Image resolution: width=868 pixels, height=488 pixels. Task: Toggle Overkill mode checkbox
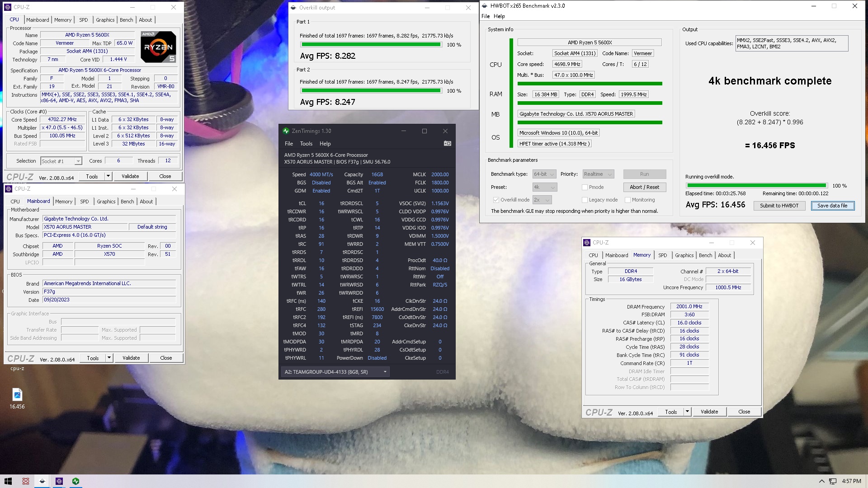(496, 200)
